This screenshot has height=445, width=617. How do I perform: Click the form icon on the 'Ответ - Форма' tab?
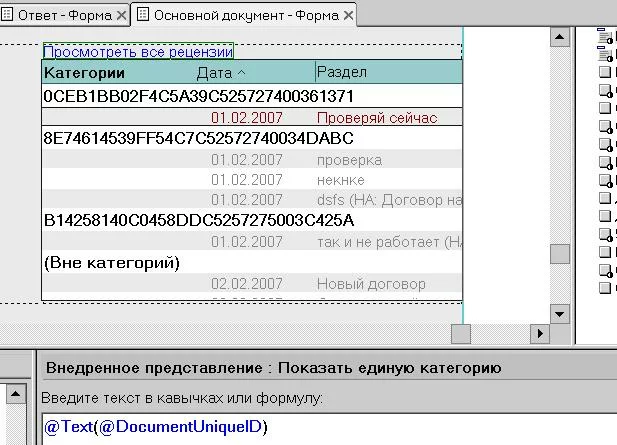9,15
